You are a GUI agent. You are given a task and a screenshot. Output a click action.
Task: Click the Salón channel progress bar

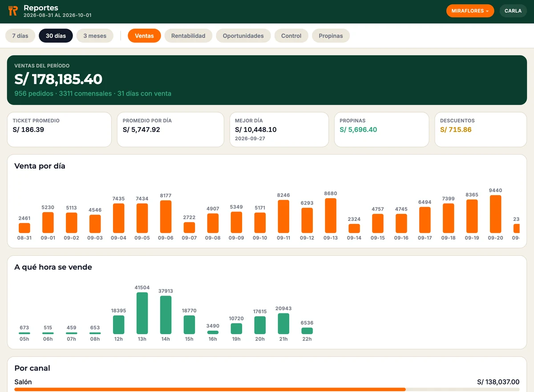pos(267,389)
